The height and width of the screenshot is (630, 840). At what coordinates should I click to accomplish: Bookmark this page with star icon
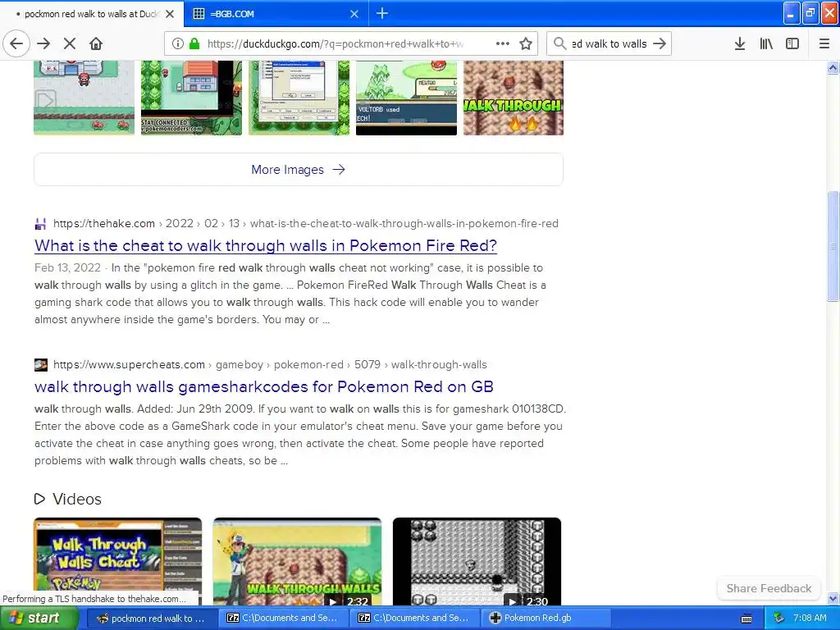526,43
